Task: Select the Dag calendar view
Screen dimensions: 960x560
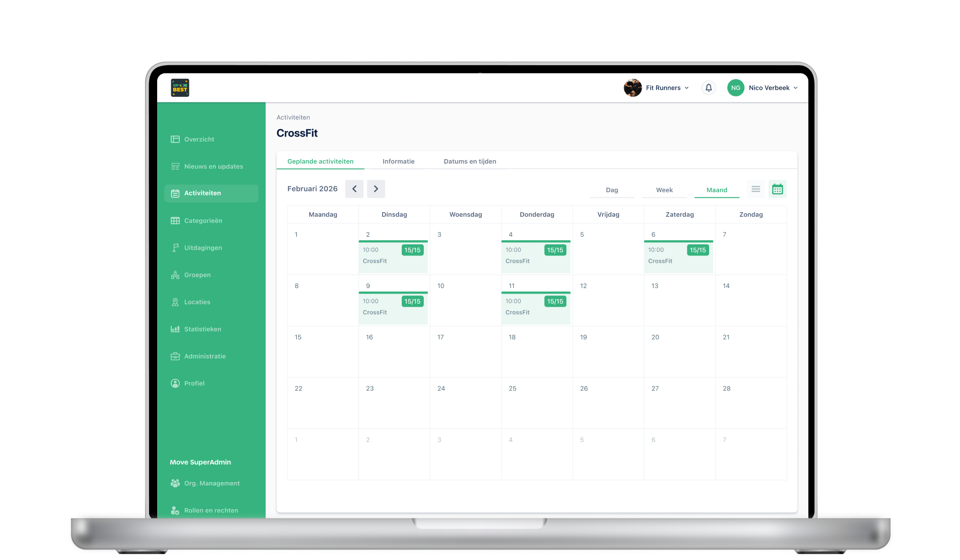Action: [612, 190]
